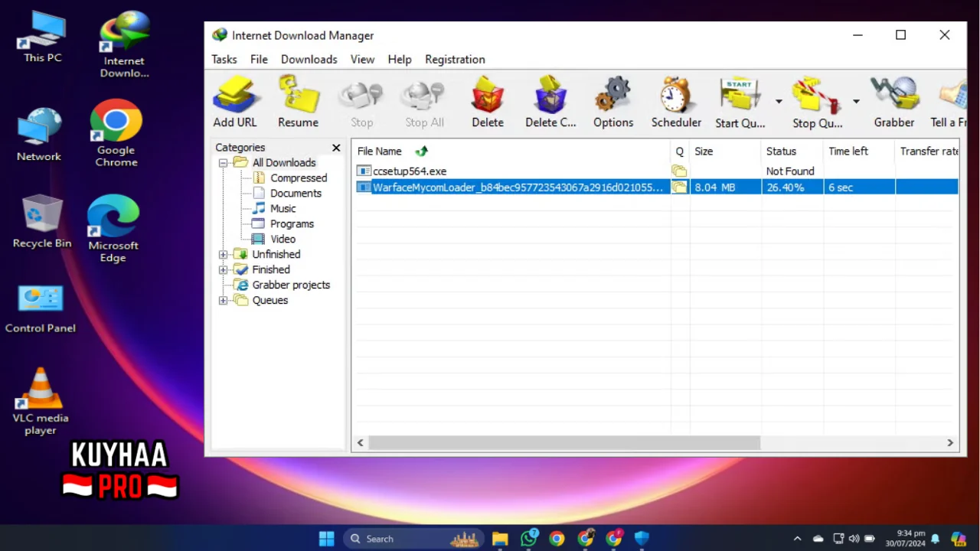Viewport: 980px width, 551px height.
Task: Select the Queues category
Action: tap(270, 300)
